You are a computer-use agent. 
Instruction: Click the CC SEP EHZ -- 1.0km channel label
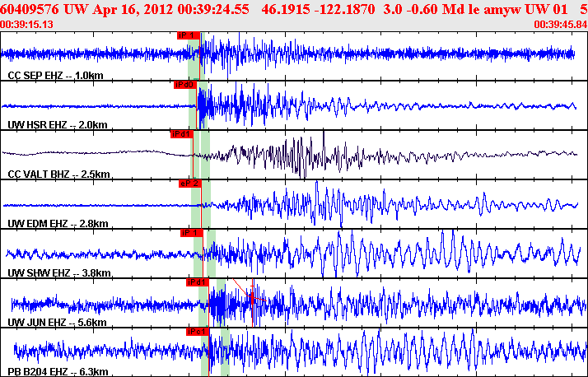55,76
